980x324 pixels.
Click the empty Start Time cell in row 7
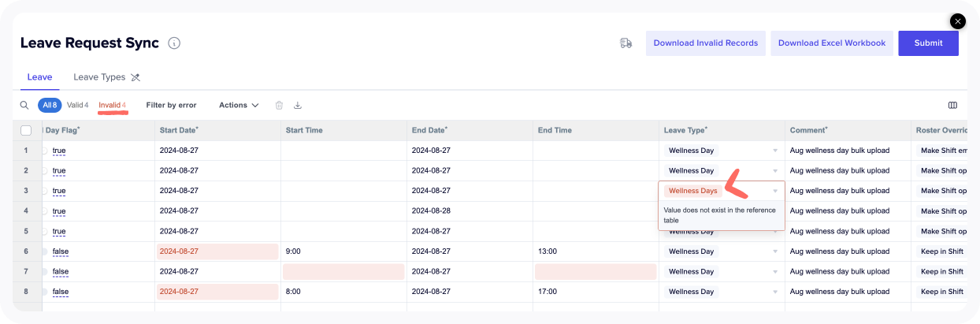(x=343, y=271)
